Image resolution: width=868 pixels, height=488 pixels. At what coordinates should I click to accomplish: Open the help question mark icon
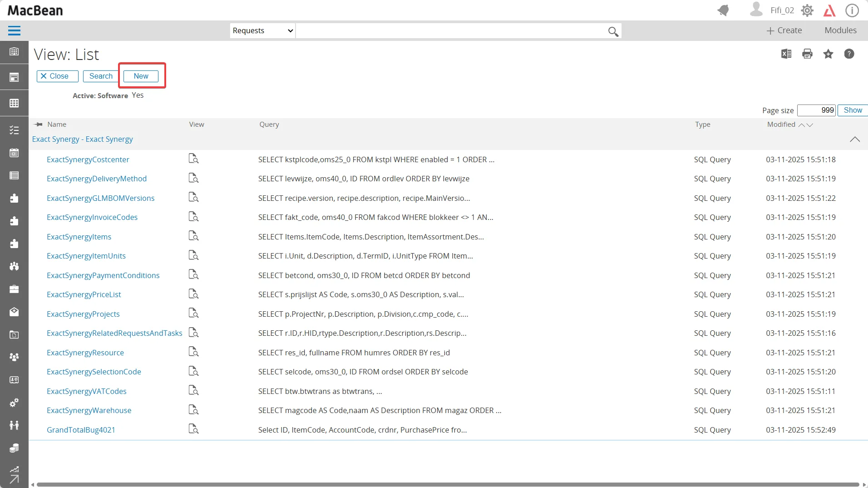click(x=849, y=54)
